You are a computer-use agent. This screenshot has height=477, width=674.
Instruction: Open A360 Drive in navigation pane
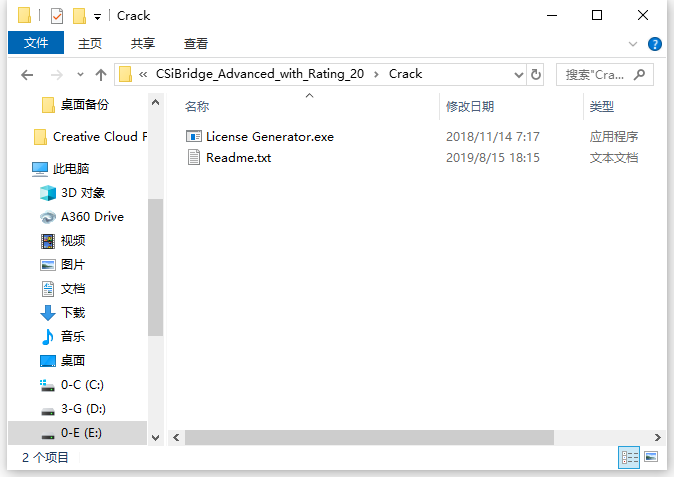point(92,217)
